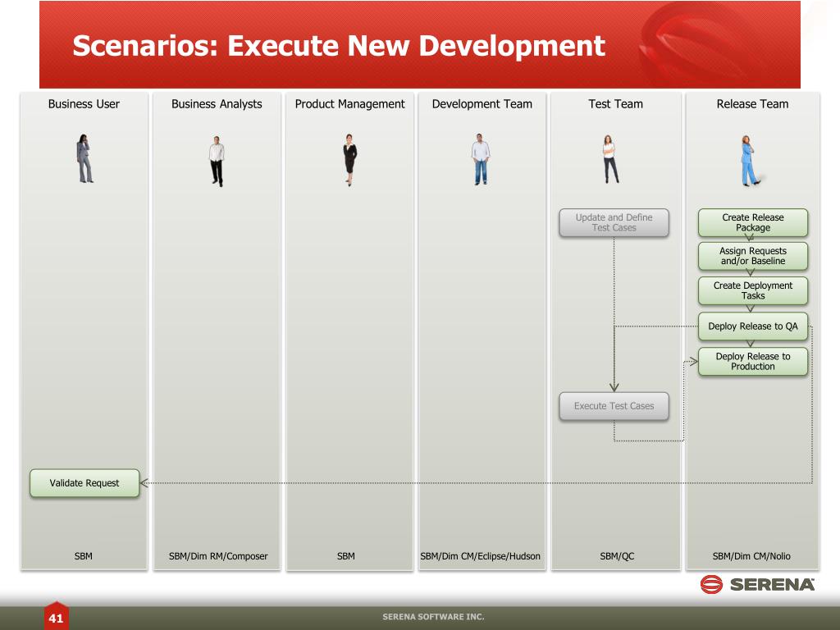Click the Release Team column heading
The width and height of the screenshot is (840, 630).
[x=752, y=104]
